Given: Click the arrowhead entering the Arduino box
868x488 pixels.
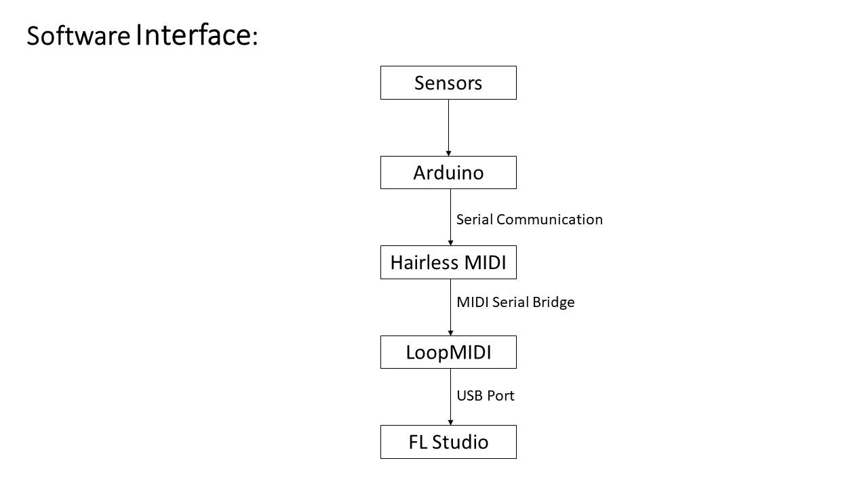Looking at the screenshot, I should coord(448,153).
